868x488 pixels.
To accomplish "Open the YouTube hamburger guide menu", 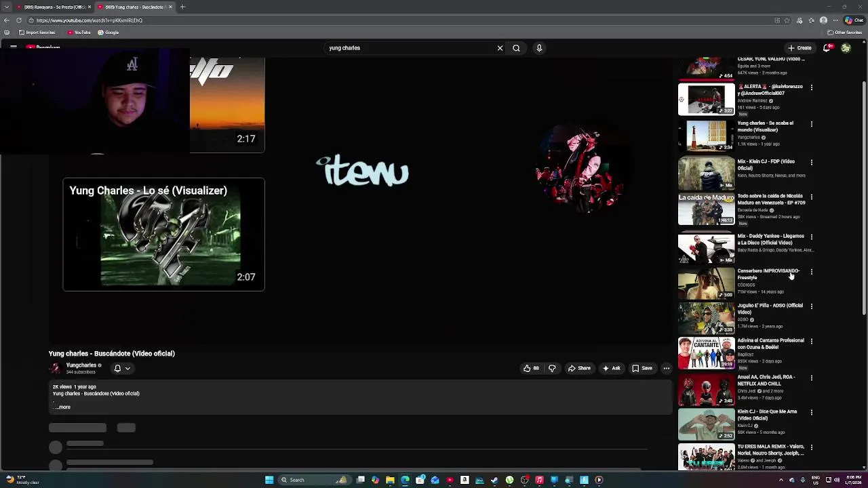I will [13, 47].
